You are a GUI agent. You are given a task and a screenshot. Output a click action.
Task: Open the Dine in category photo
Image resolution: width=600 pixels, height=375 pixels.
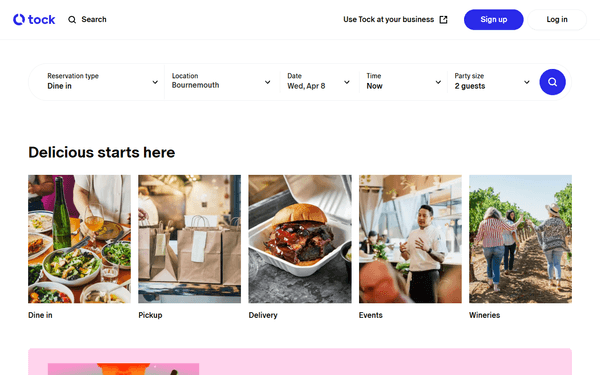click(x=80, y=239)
